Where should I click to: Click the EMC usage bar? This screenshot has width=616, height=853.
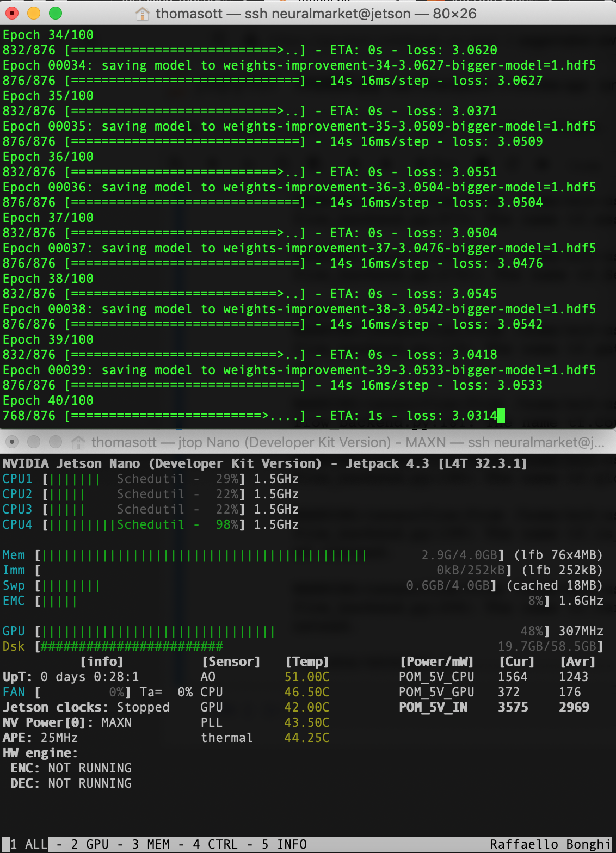click(292, 601)
